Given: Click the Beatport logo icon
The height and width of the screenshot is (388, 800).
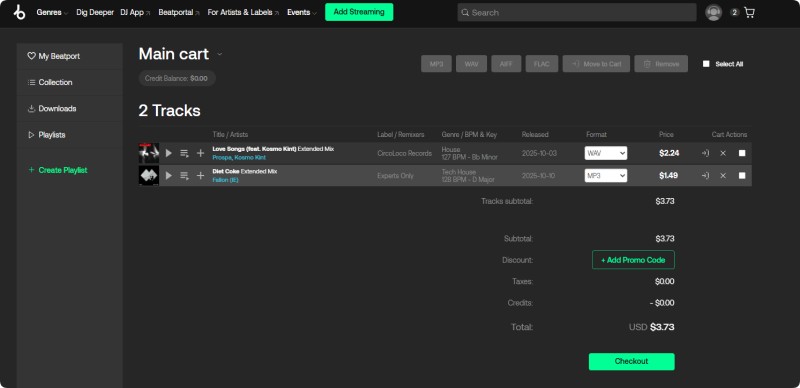Looking at the screenshot, I should click(x=19, y=12).
